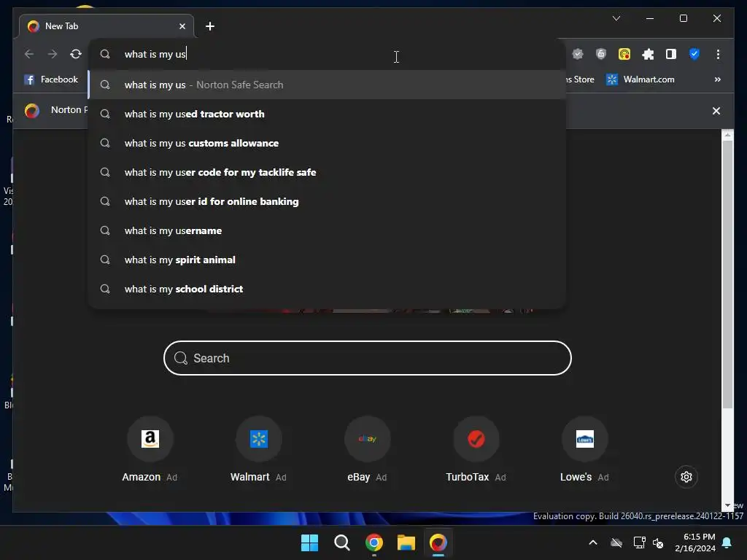Open the tab search dropdown arrow

click(616, 18)
